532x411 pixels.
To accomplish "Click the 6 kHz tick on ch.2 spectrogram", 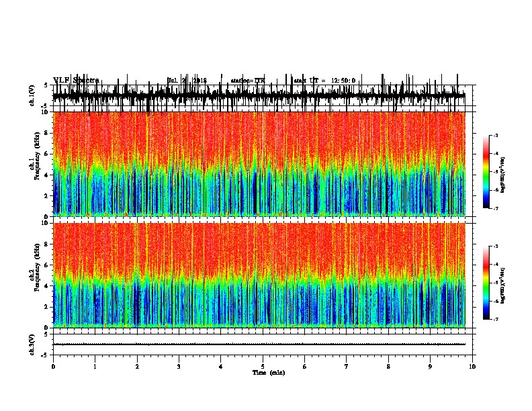I will tap(47, 265).
